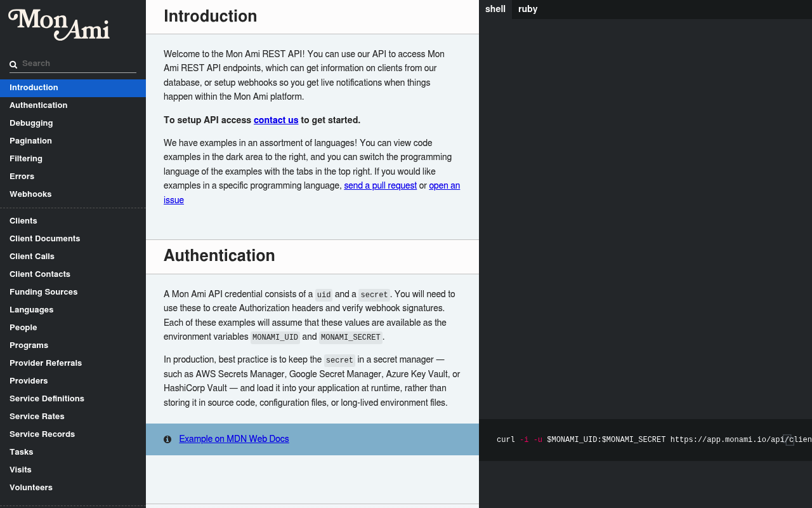Open Example on MDN Web Docs link
812x508 pixels.
234,439
